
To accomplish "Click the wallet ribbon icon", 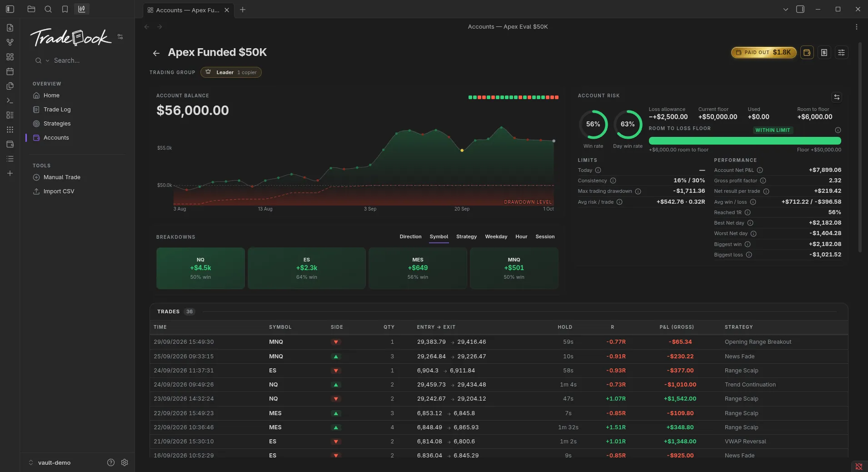I will coord(10,144).
